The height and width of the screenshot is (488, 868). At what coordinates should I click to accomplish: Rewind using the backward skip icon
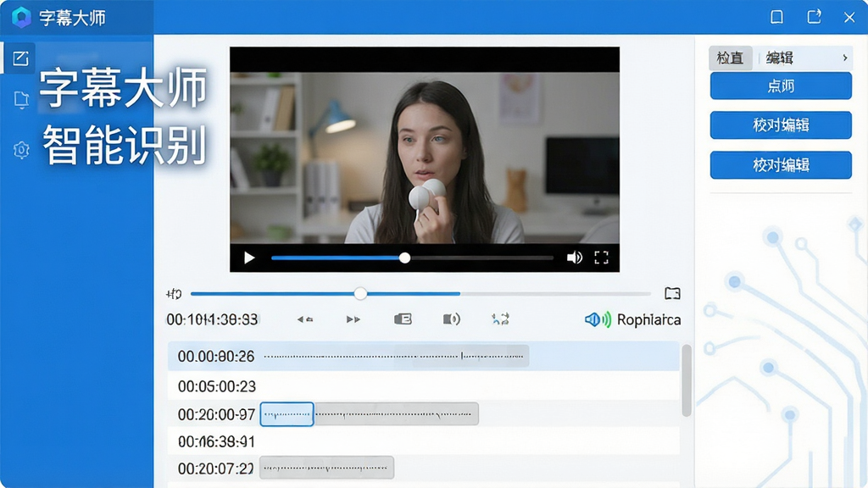pos(305,319)
